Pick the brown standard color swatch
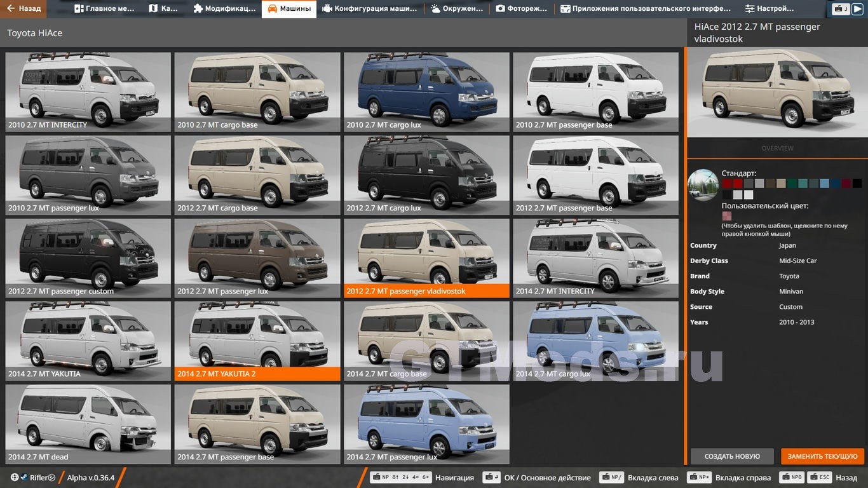The image size is (868, 488). coord(770,184)
